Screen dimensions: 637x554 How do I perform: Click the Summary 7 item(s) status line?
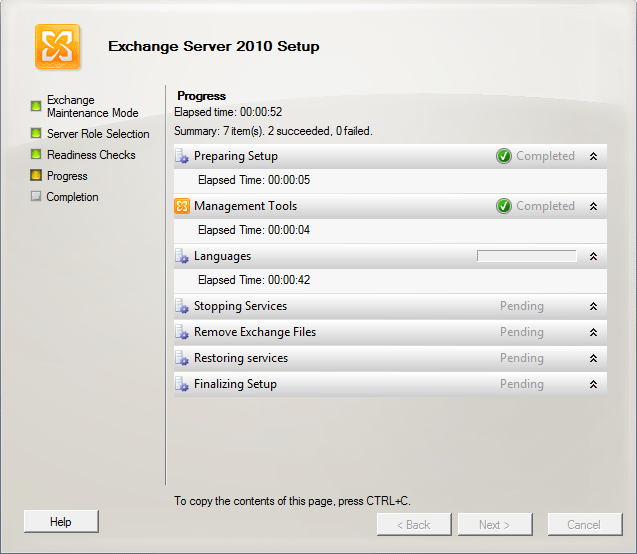(x=273, y=131)
